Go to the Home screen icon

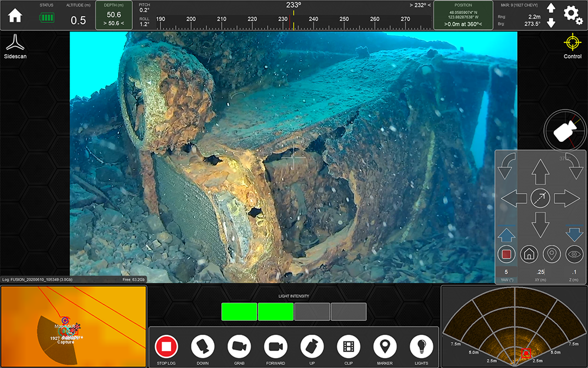(15, 15)
